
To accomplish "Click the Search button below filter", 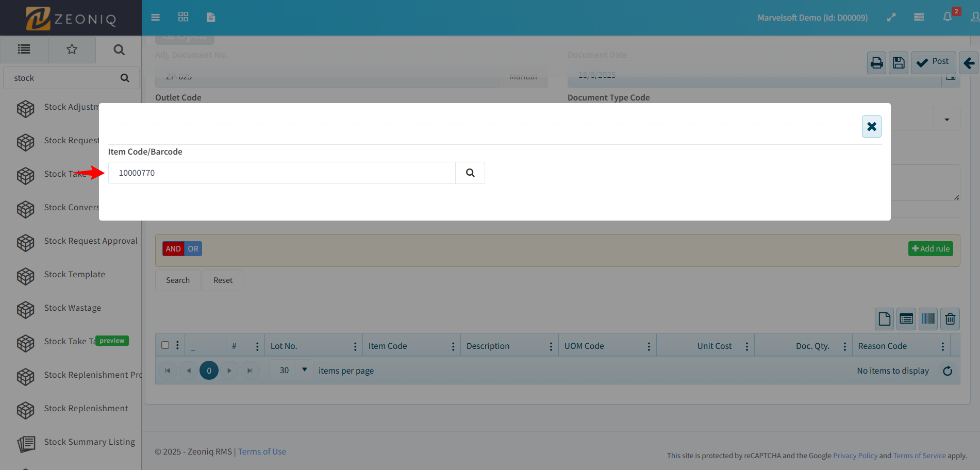I will pos(178,280).
